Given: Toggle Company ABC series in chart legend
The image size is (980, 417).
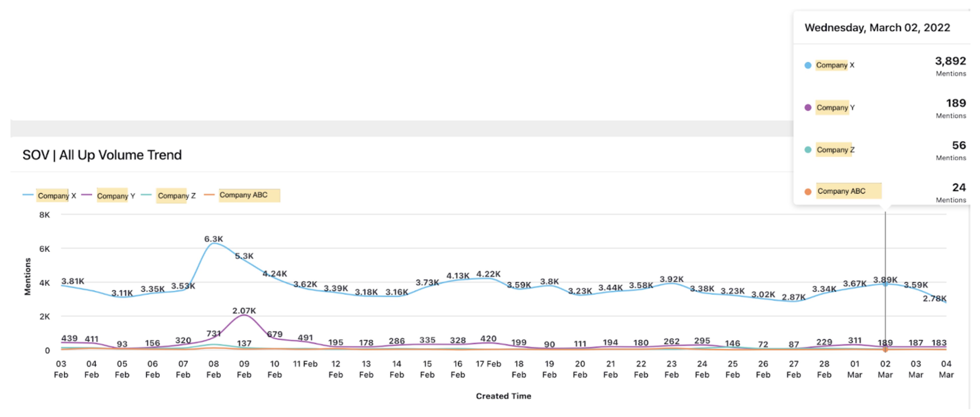Looking at the screenshot, I should [x=243, y=195].
